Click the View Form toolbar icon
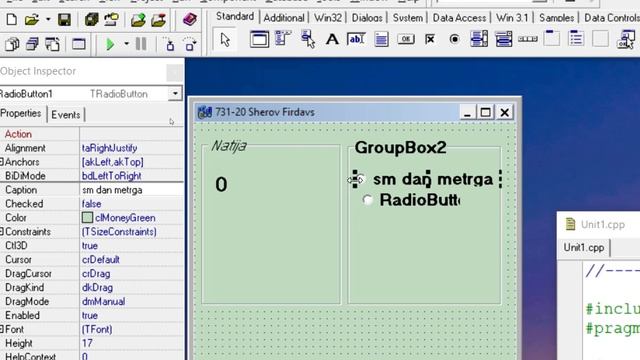 [32, 44]
